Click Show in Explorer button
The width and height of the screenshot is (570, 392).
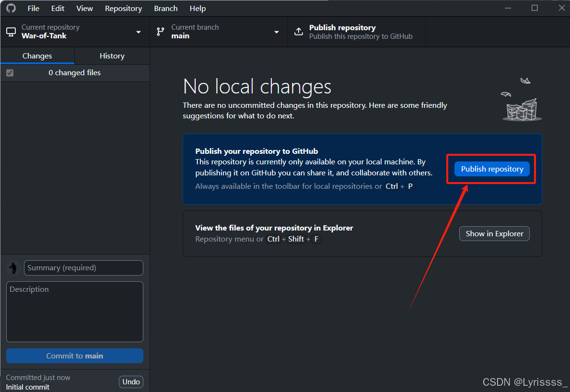(494, 233)
